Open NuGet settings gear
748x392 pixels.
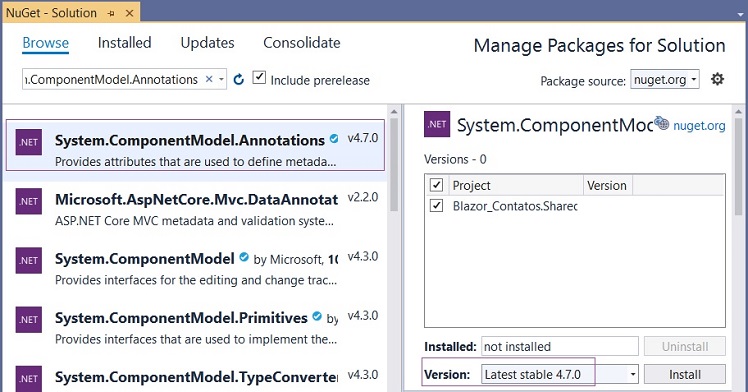(717, 79)
